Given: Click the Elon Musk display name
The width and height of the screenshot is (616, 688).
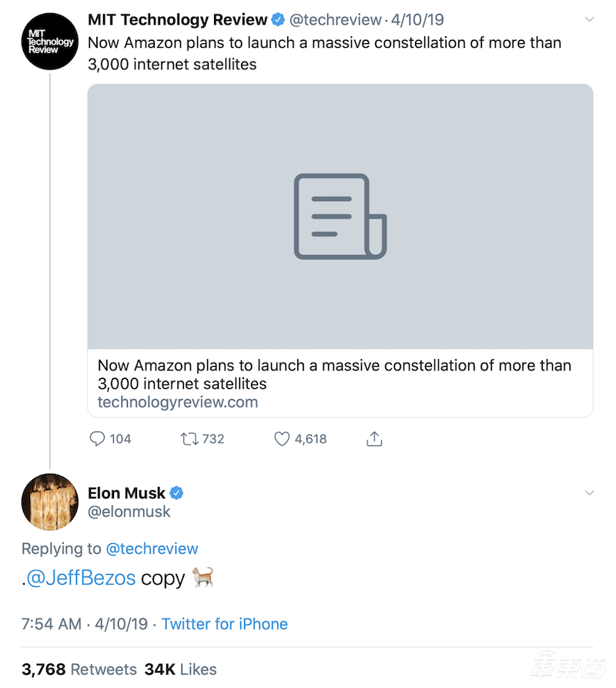Looking at the screenshot, I should (x=126, y=493).
